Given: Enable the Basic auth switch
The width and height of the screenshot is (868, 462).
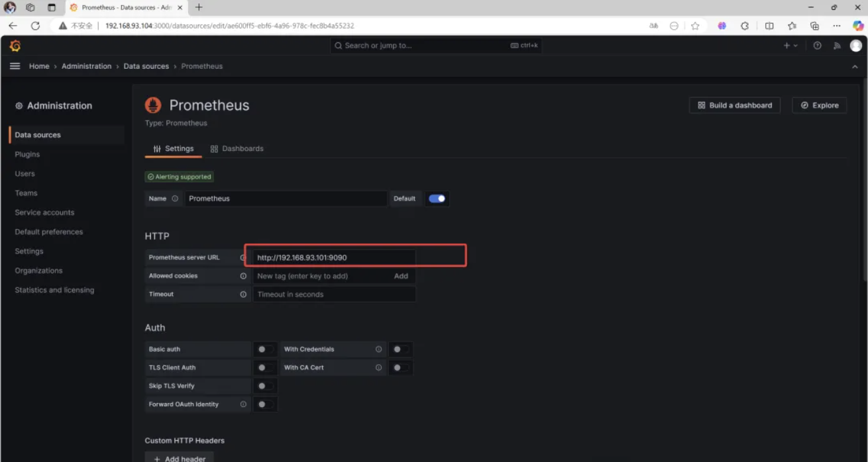Looking at the screenshot, I should tap(264, 349).
